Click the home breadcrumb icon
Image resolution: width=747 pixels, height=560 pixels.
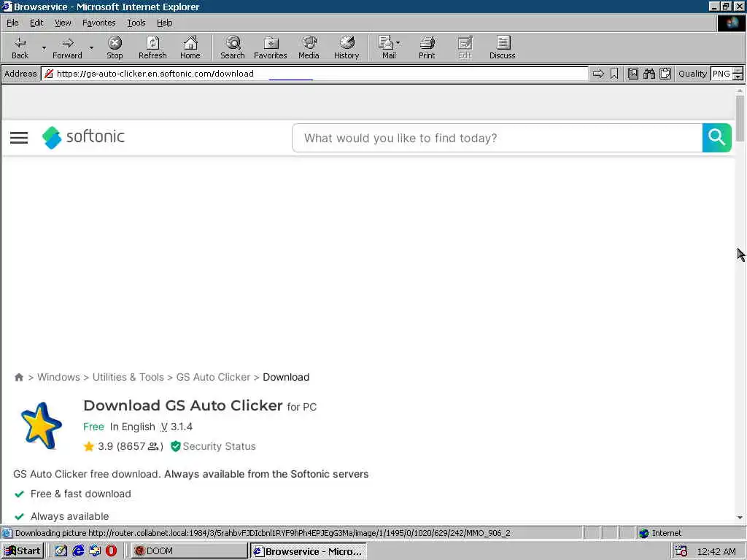pyautogui.click(x=18, y=377)
